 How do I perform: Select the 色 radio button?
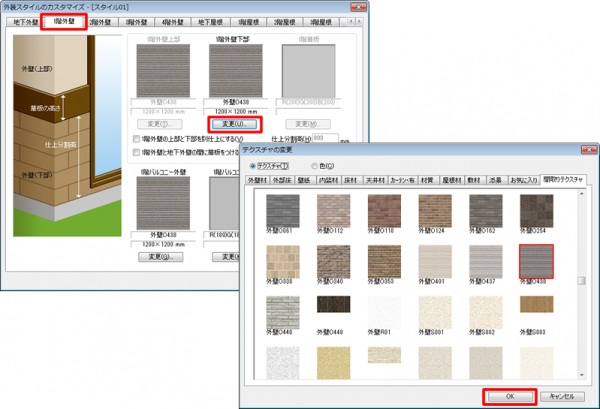tap(314, 166)
